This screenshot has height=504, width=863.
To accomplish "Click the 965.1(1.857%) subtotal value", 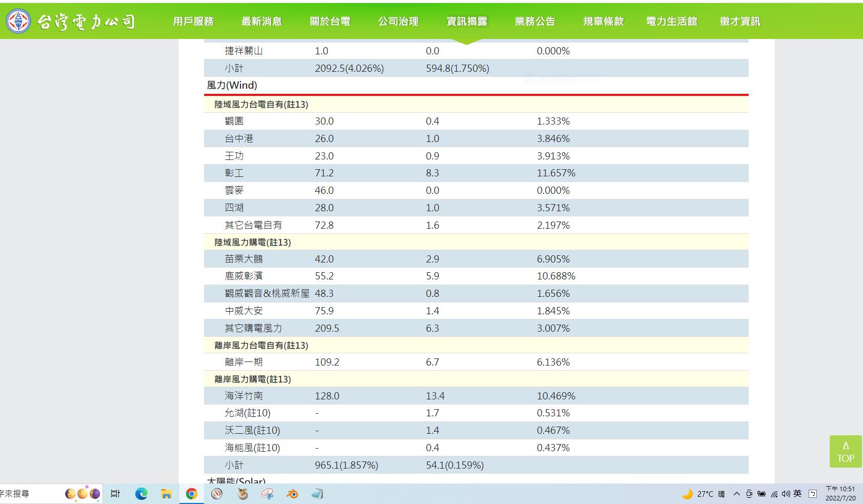I will click(x=347, y=465).
